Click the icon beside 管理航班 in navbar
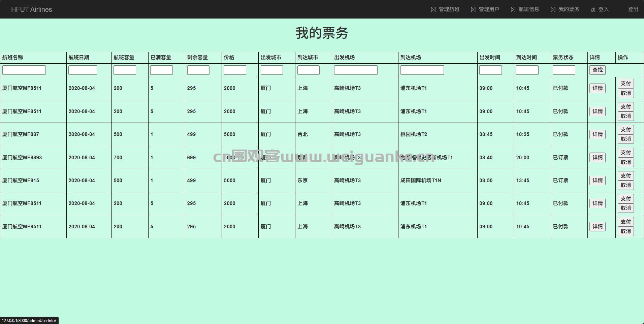This screenshot has height=324, width=644. (x=433, y=9)
